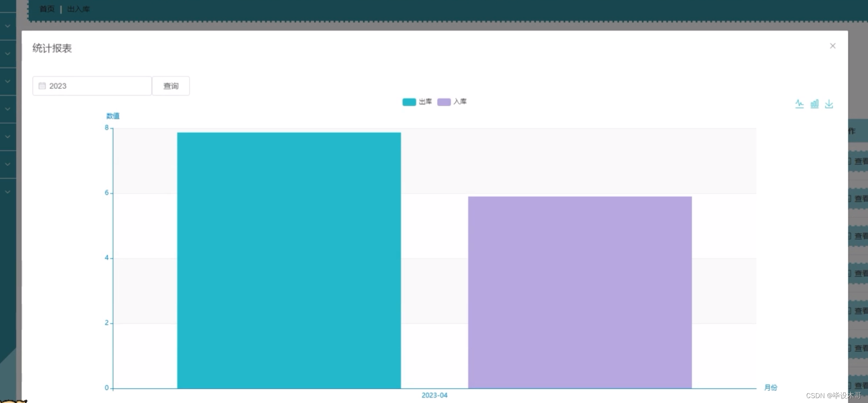The height and width of the screenshot is (403, 868).
Task: Select the 8 y-axis value
Action: coord(107,128)
